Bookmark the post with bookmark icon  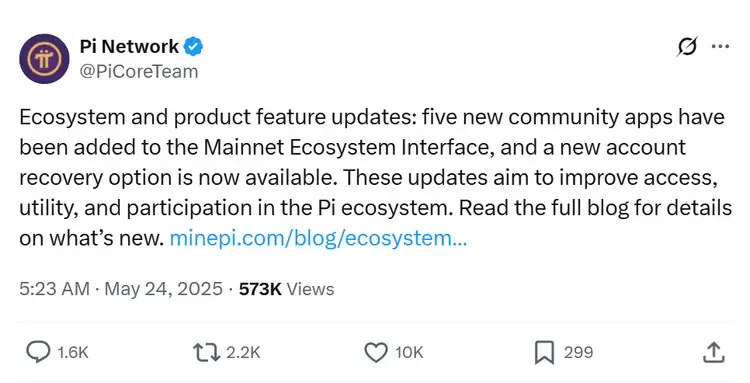click(x=544, y=352)
